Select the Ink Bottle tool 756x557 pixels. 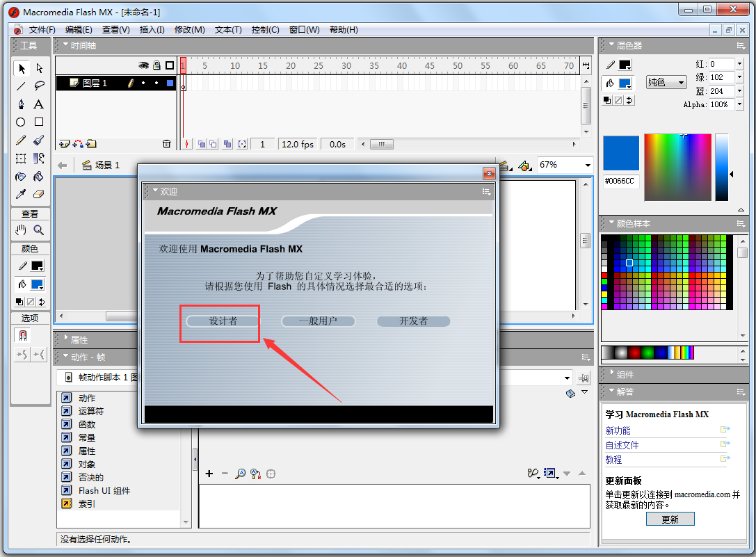pos(21,177)
